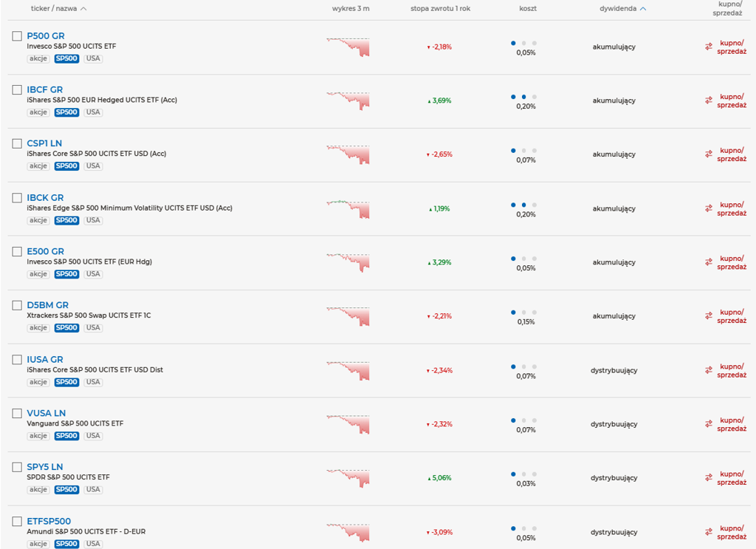Check the box for P500 GR
Image resolution: width=756 pixels, height=549 pixels.
coord(17,35)
